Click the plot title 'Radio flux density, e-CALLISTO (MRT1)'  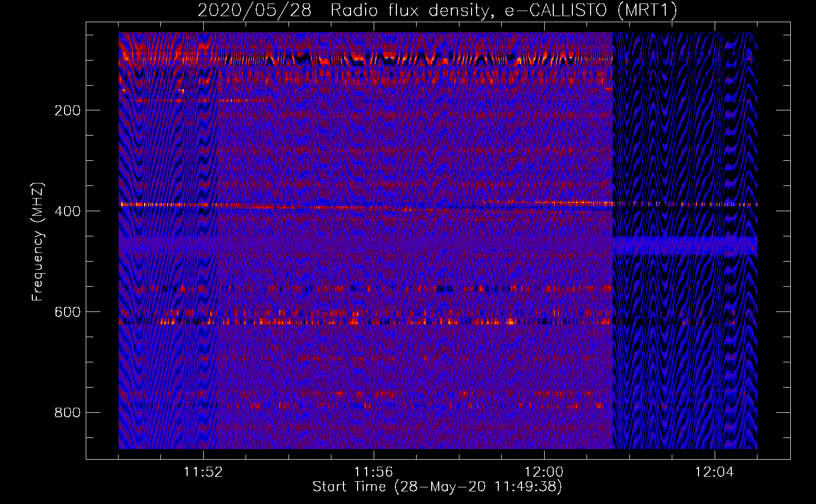pyautogui.click(x=504, y=10)
